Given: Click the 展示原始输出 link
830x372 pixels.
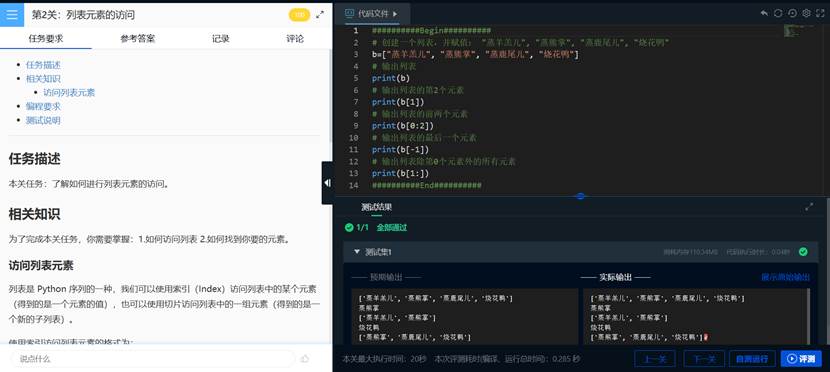Looking at the screenshot, I should (786, 277).
